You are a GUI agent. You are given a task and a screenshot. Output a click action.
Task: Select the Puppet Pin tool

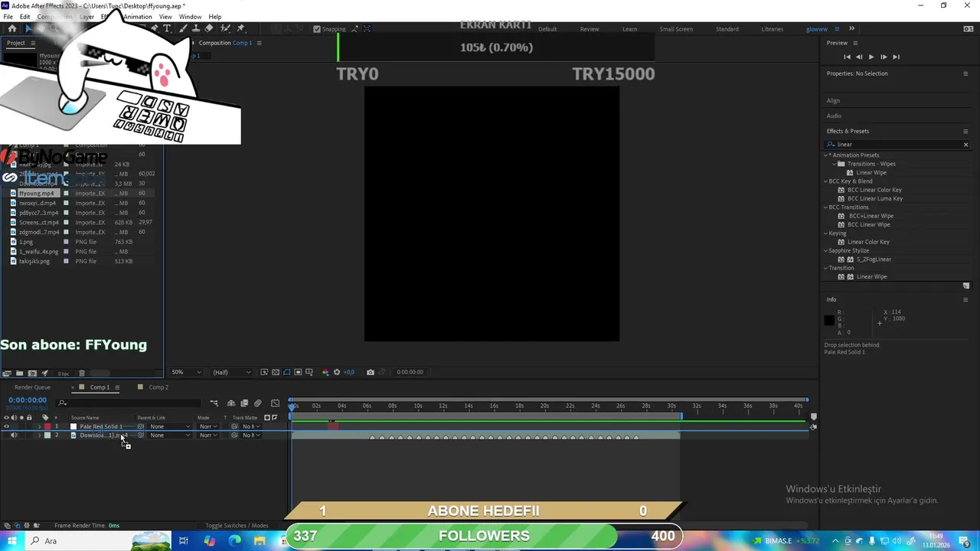click(240, 28)
